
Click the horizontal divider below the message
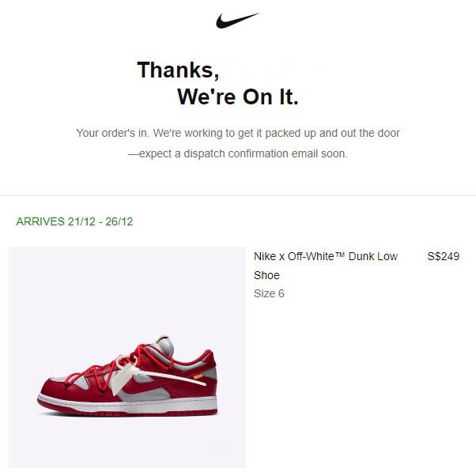(237, 195)
